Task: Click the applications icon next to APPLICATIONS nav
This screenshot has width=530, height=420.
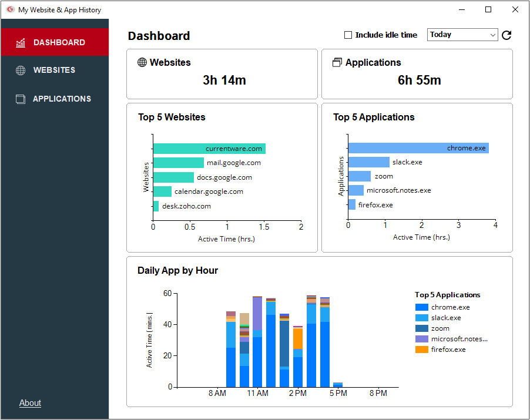Action: click(x=21, y=99)
